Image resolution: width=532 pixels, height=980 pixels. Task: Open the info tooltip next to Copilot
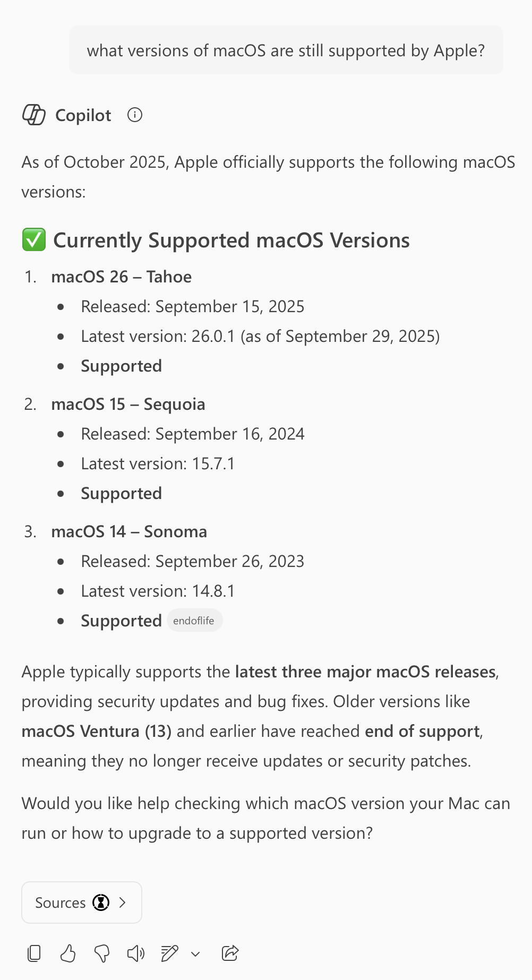coord(135,115)
